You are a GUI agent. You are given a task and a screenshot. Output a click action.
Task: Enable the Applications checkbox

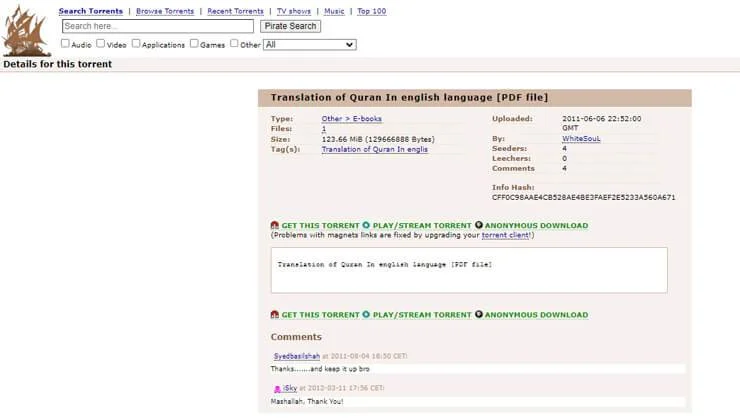(136, 43)
